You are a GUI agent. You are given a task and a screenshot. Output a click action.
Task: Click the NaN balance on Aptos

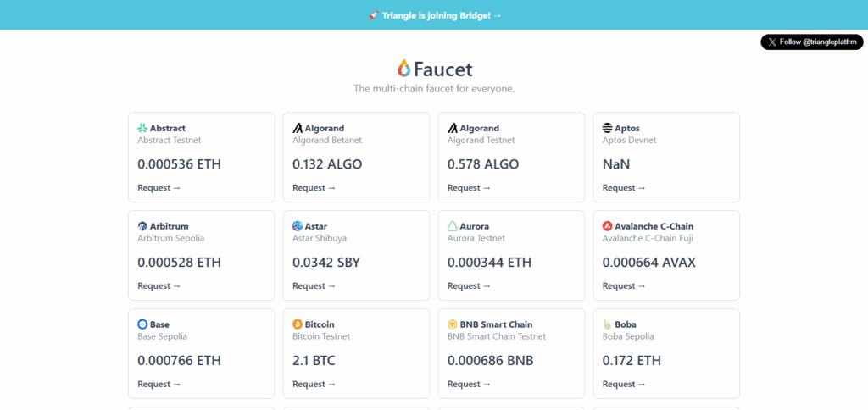[x=616, y=164]
